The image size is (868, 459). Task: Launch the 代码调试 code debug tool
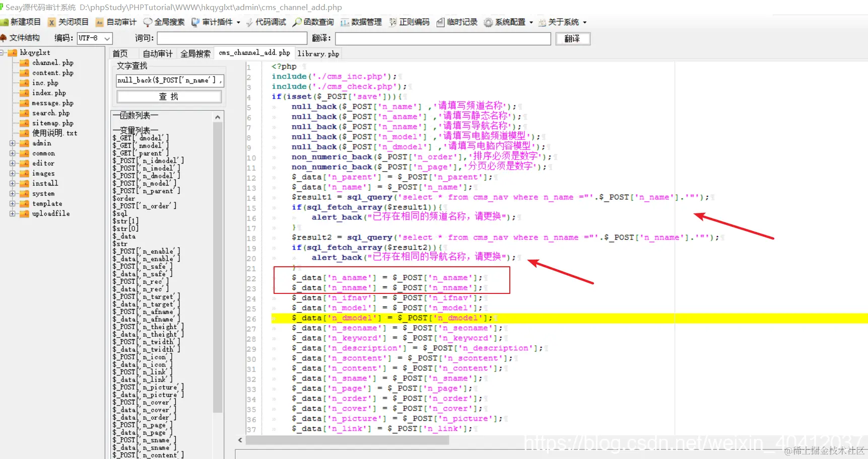point(249,22)
